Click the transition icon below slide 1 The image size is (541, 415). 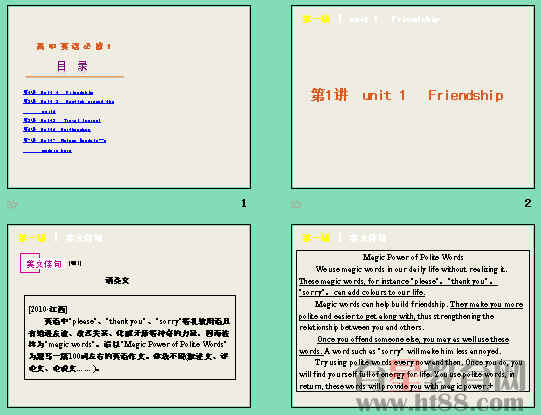tap(12, 204)
